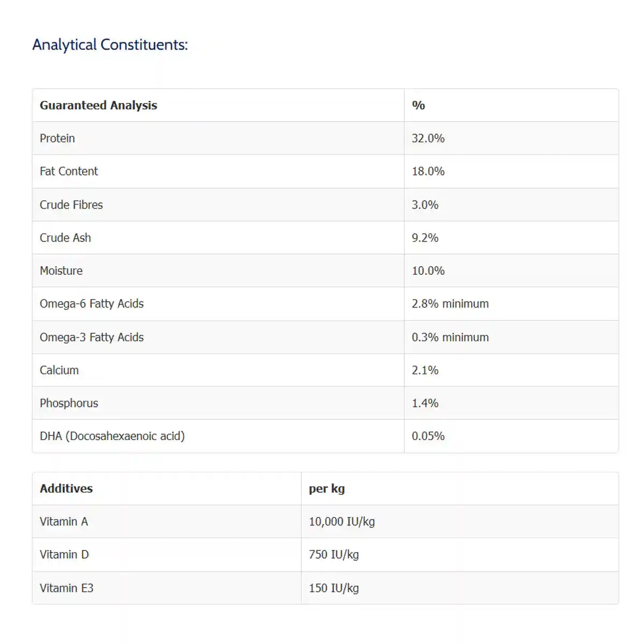Select the 32.0% protein value
Screen dimensions: 644x644
coord(428,138)
